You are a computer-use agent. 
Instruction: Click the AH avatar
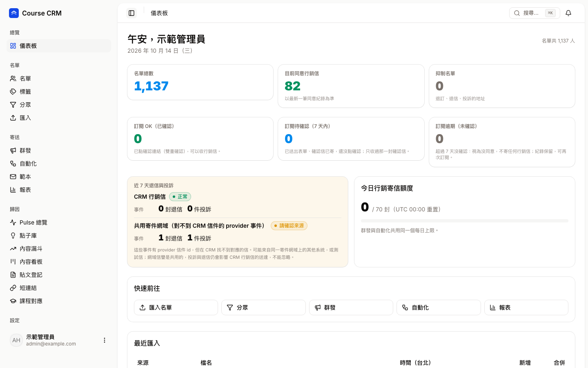[16, 340]
